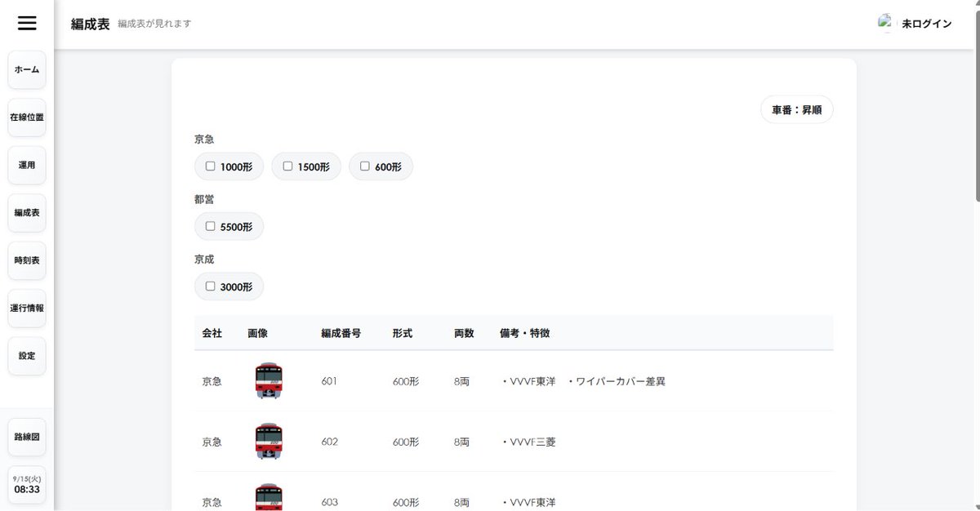Click the 編成番号 column header

pos(341,333)
